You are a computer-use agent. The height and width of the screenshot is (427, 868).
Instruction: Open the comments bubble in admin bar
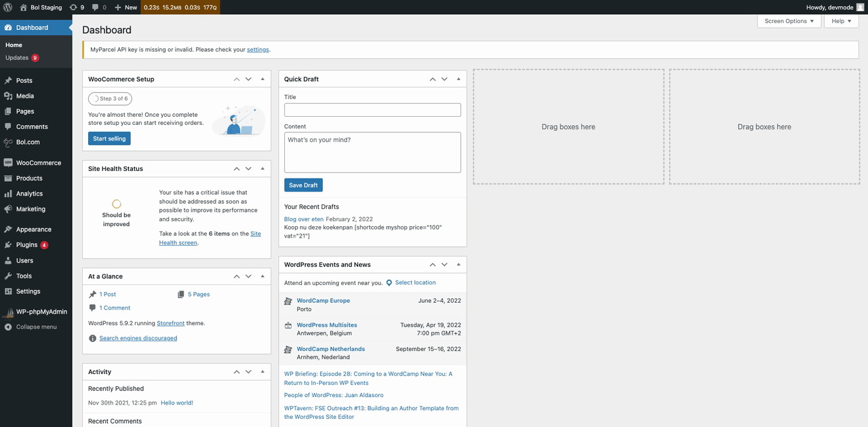click(x=99, y=7)
